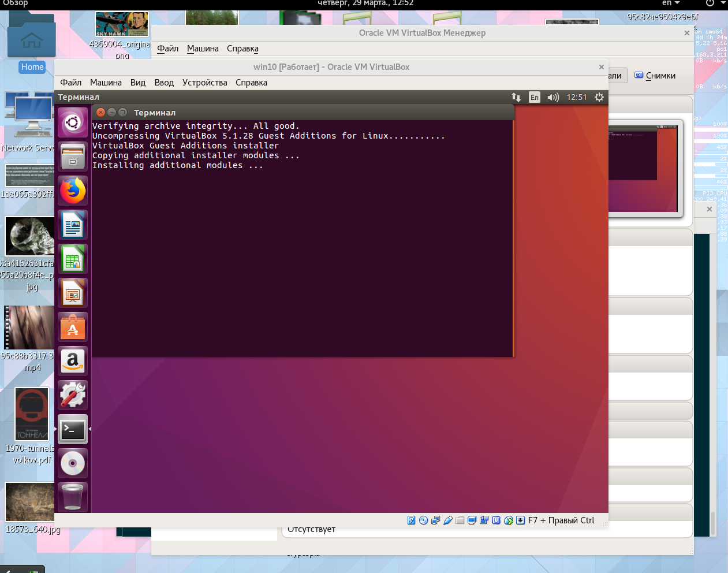Open Справка menu in VirtualBox Менеджер
The width and height of the screenshot is (728, 573).
click(242, 49)
